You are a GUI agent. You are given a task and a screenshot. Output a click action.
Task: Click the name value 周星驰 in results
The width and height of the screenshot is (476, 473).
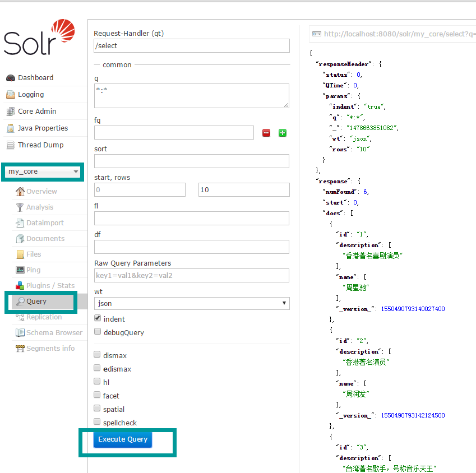click(355, 287)
